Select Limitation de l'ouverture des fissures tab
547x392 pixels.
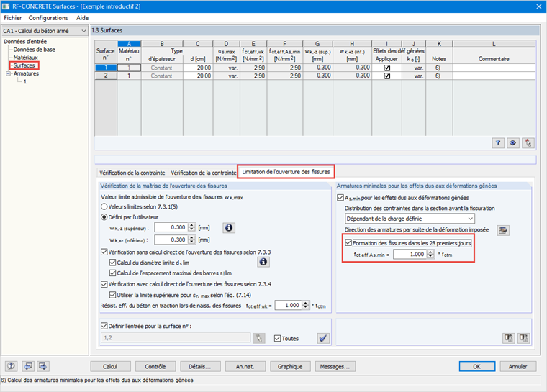286,172
